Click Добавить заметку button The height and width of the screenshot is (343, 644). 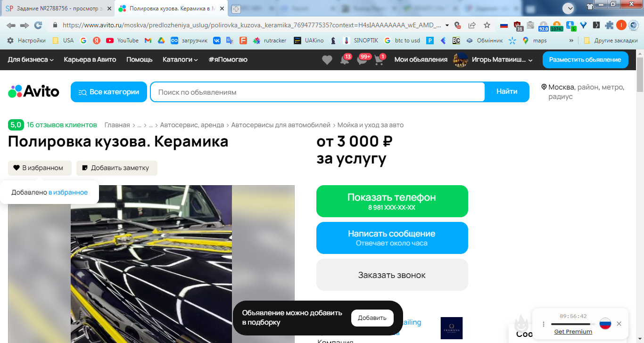116,168
